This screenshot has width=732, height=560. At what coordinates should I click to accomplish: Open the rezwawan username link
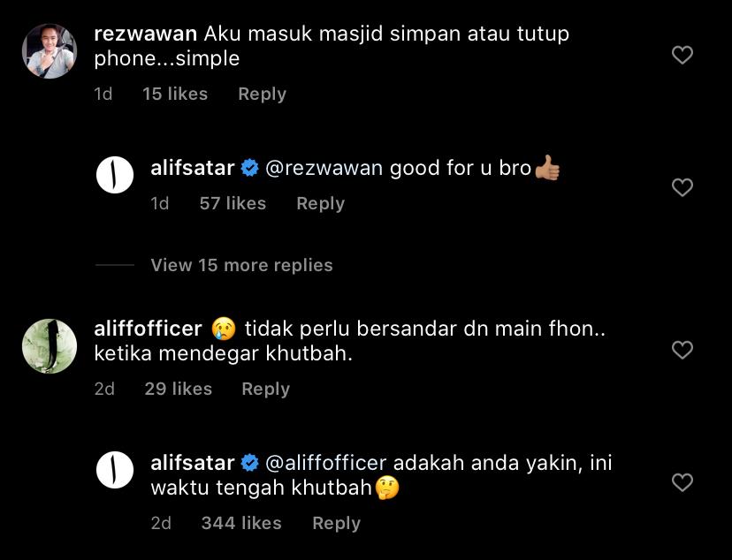[x=146, y=34]
